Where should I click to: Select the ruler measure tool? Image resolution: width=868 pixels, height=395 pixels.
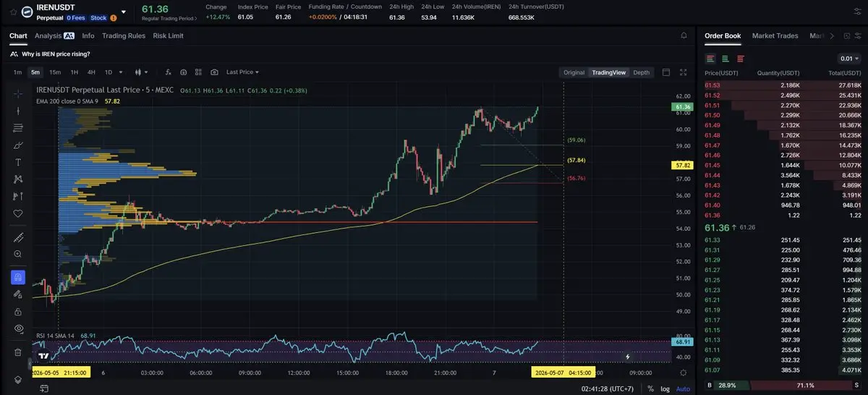(18, 237)
